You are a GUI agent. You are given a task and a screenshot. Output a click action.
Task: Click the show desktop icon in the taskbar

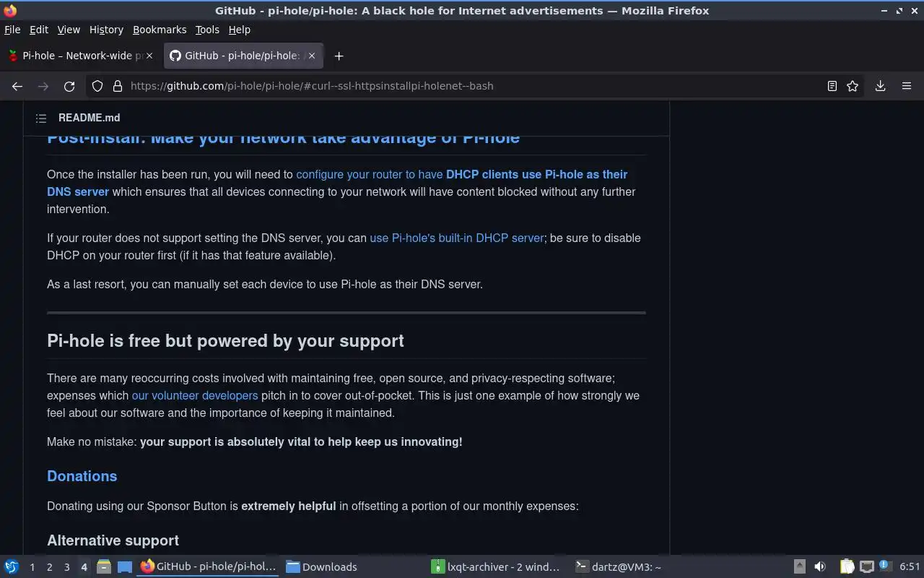coord(124,566)
